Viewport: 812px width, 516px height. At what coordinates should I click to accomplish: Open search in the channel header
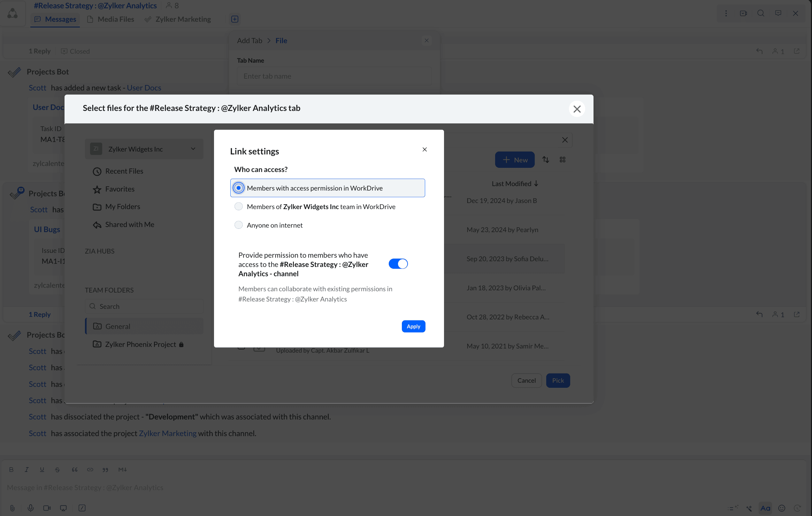761,13
